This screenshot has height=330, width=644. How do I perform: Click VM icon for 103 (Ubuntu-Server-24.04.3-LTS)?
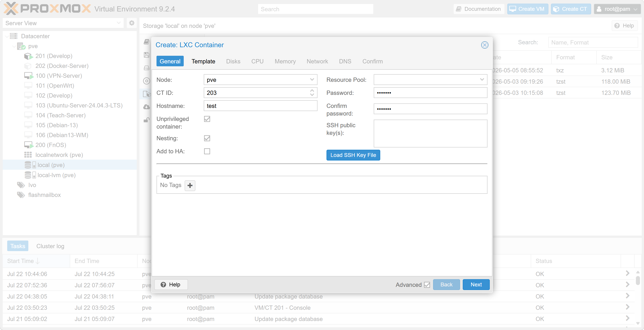28,105
